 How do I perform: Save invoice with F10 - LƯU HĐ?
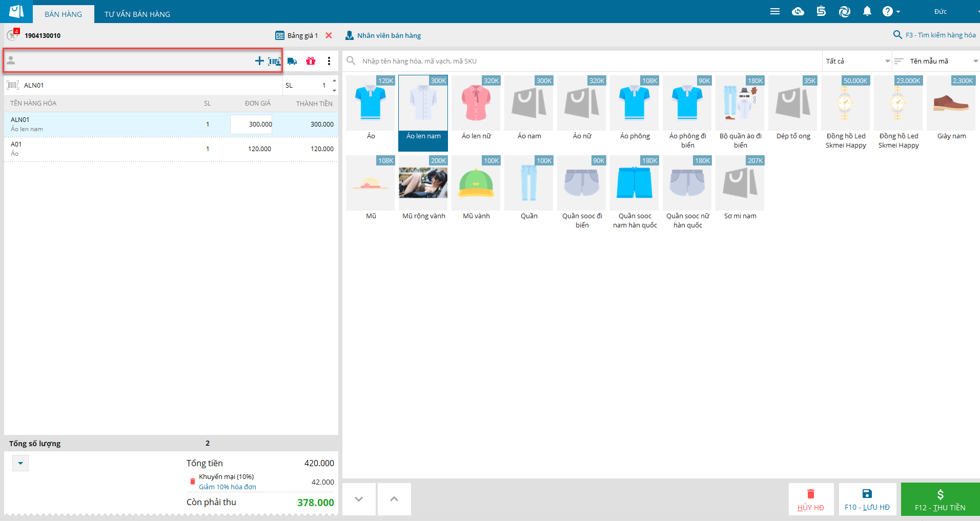(x=867, y=499)
